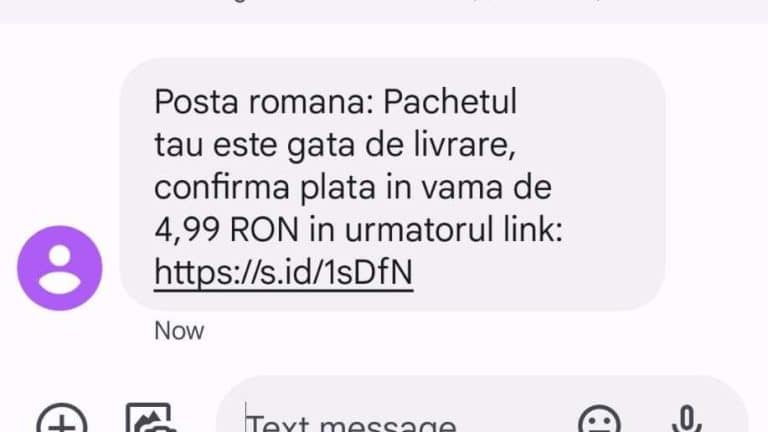The image size is (768, 432).
Task: Tap the Now timestamp under the message
Action: tap(179, 332)
